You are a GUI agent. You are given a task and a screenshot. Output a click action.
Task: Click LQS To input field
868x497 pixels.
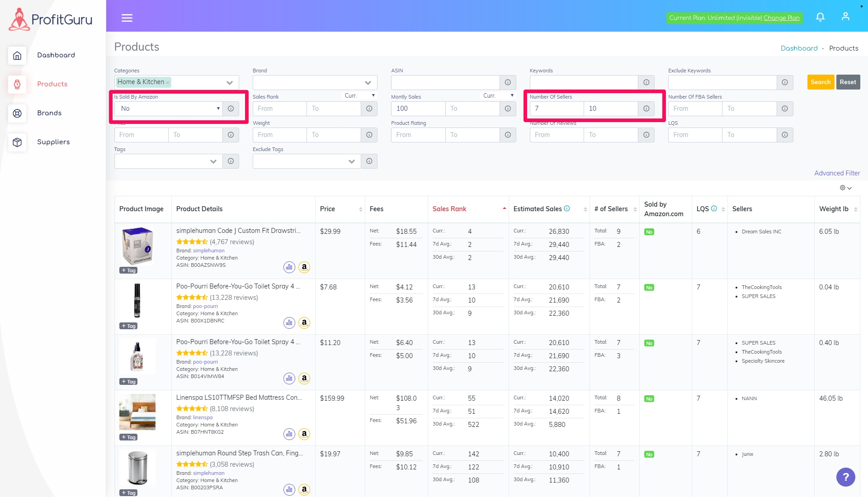[x=749, y=135]
